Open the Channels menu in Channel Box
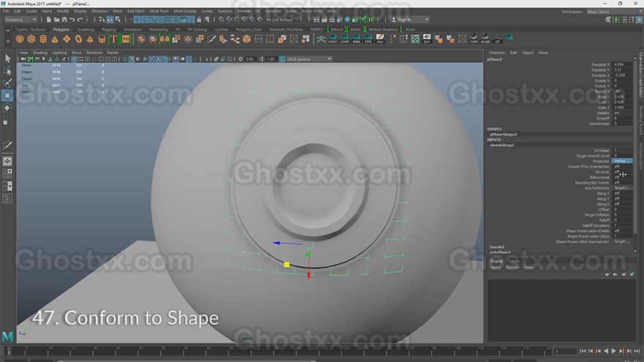Image resolution: width=644 pixels, height=362 pixels. click(497, 53)
